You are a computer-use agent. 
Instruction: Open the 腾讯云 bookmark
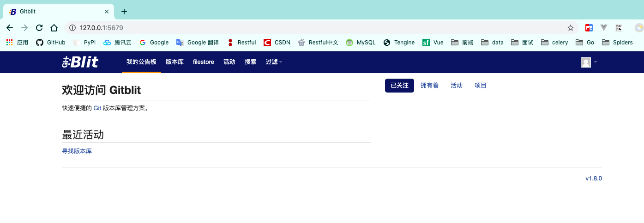[118, 43]
